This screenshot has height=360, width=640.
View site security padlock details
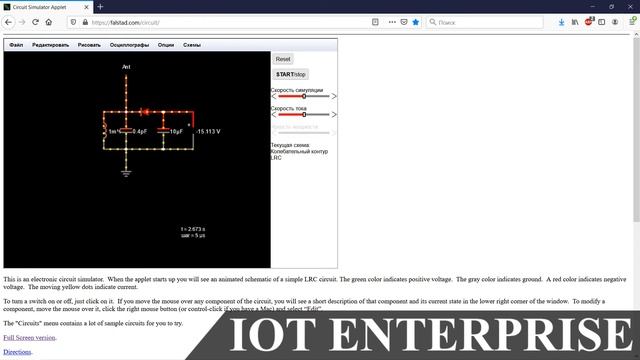tap(85, 22)
